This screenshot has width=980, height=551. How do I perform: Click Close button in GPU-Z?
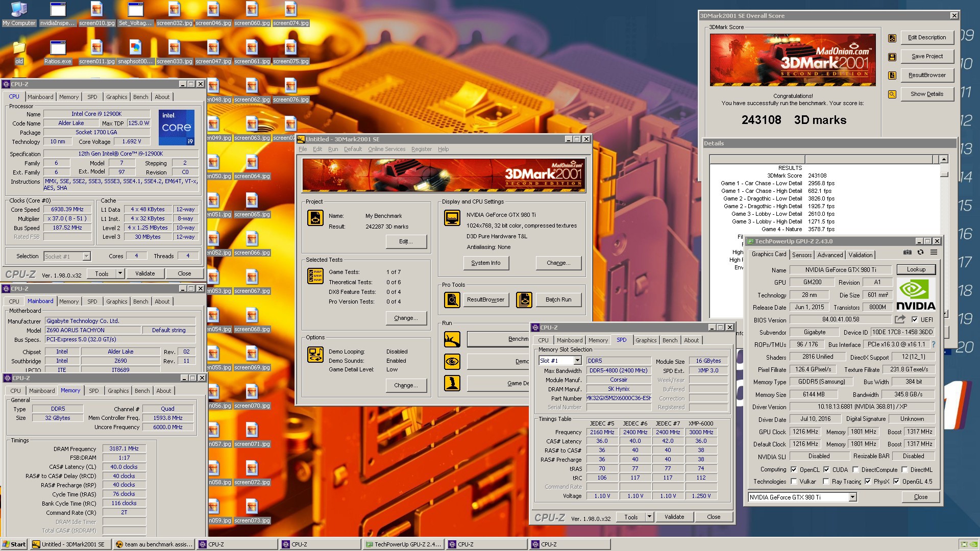point(921,497)
